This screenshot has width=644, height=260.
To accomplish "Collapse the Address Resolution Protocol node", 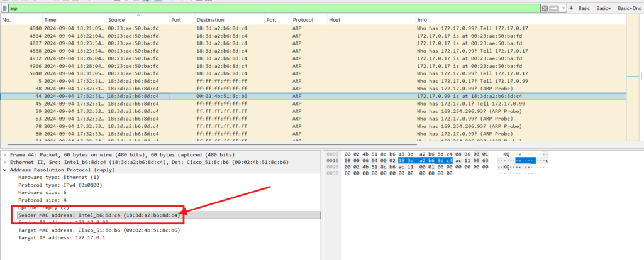I will click(5, 170).
